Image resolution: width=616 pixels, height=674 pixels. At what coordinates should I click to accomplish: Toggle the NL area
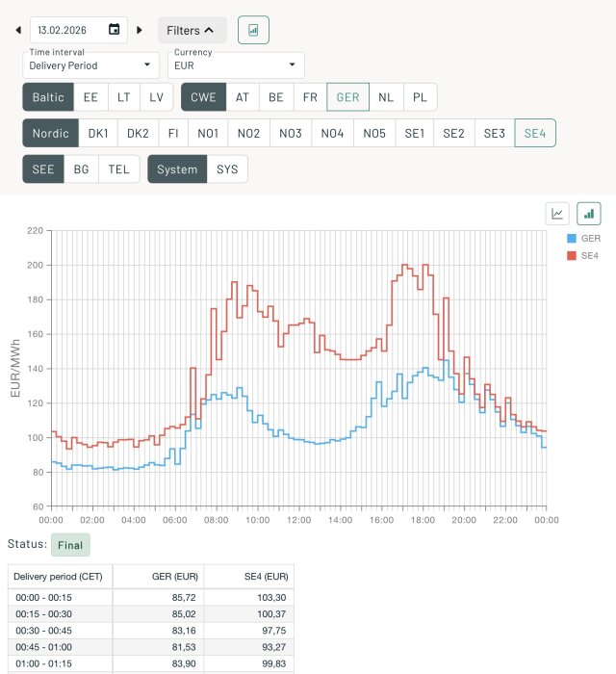386,97
